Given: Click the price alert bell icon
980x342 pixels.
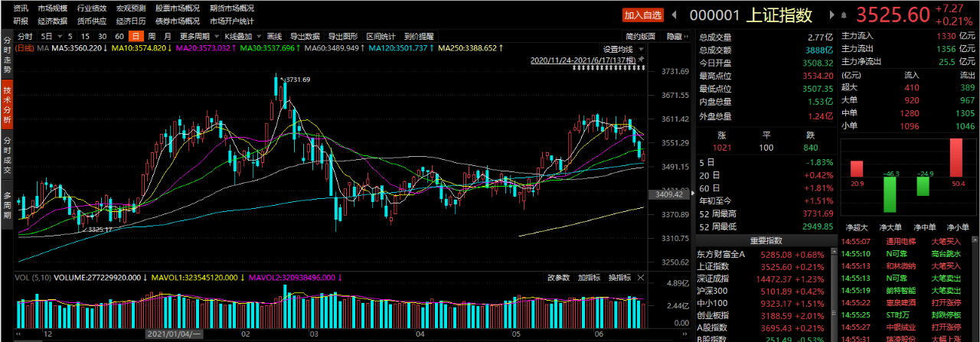Looking at the screenshot, I should [845, 15].
